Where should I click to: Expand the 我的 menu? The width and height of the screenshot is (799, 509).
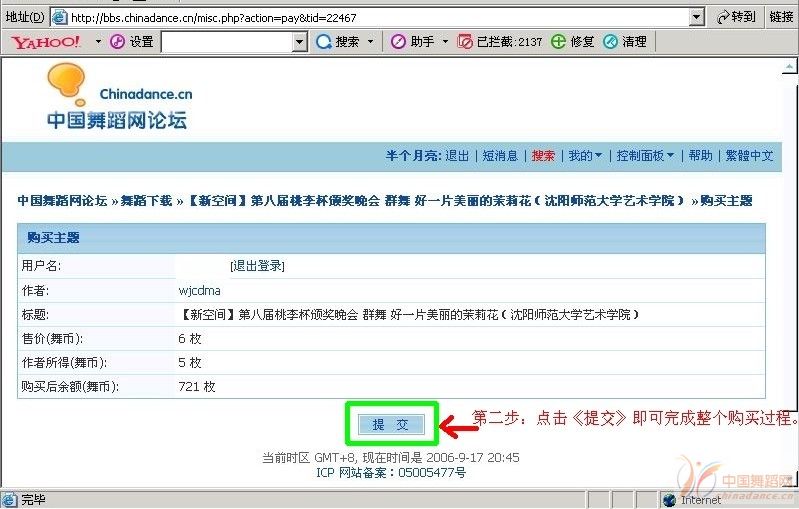click(x=585, y=155)
